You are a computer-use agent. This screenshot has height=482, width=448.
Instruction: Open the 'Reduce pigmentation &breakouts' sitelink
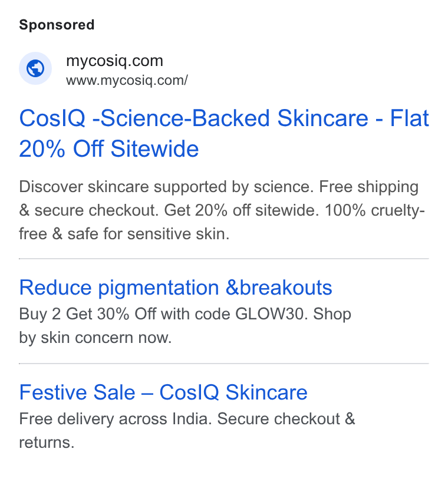pos(176,288)
